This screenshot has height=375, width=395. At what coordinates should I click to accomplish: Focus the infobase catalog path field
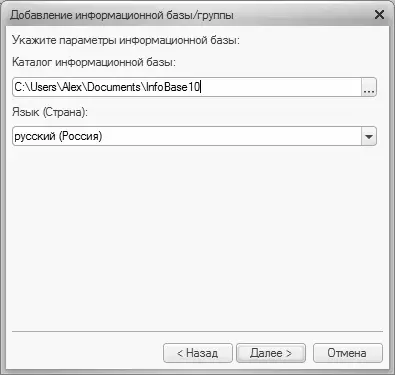[187, 87]
